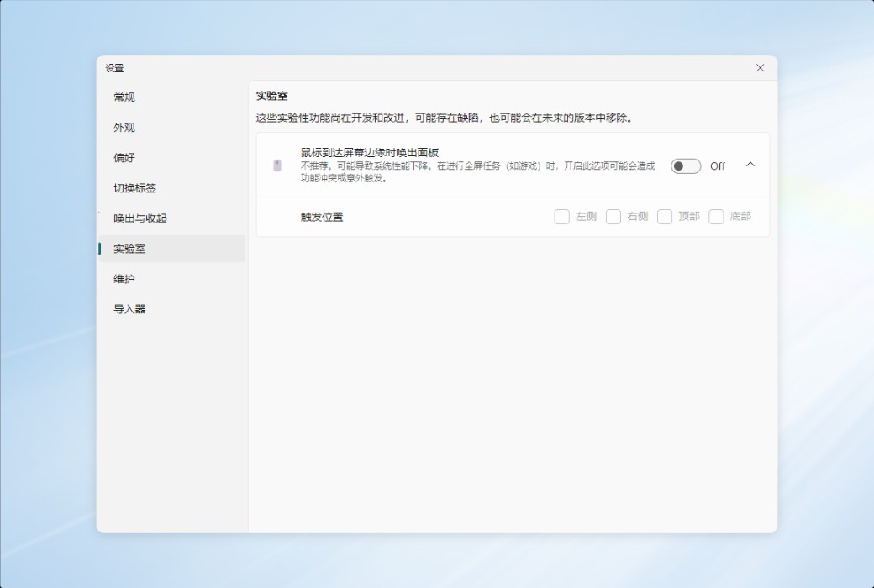Open 唤出与收起 in the sidebar
Image resolution: width=874 pixels, height=588 pixels.
pos(171,218)
